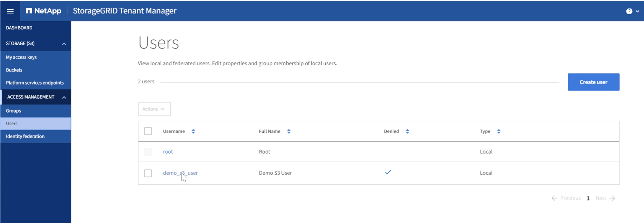
Task: Click the Denied sort arrow icon
Action: (x=407, y=131)
